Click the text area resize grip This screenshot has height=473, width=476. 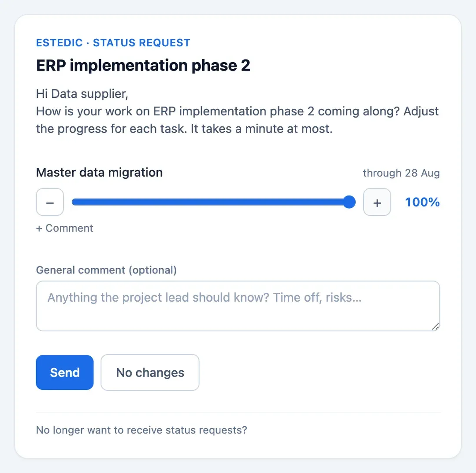tap(435, 326)
